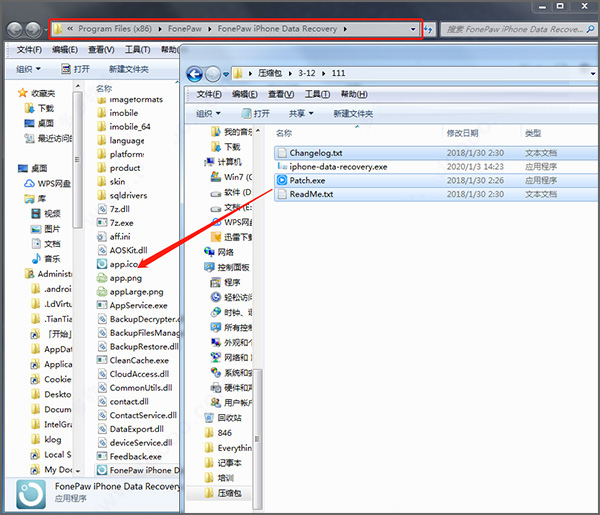Viewport: 600px width, 515px height.
Task: Select the 音乐 music library icon
Action: pyautogui.click(x=36, y=259)
